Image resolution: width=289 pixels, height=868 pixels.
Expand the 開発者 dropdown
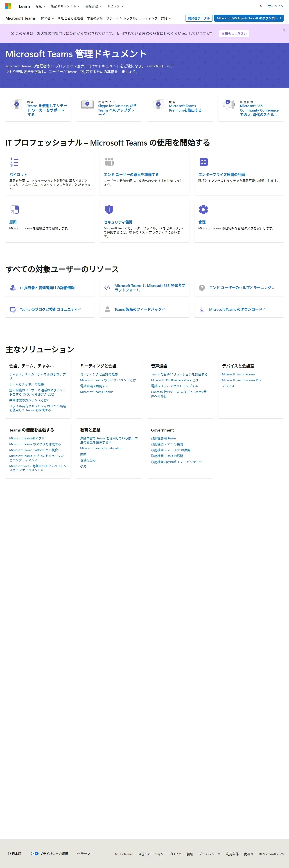pyautogui.click(x=47, y=18)
